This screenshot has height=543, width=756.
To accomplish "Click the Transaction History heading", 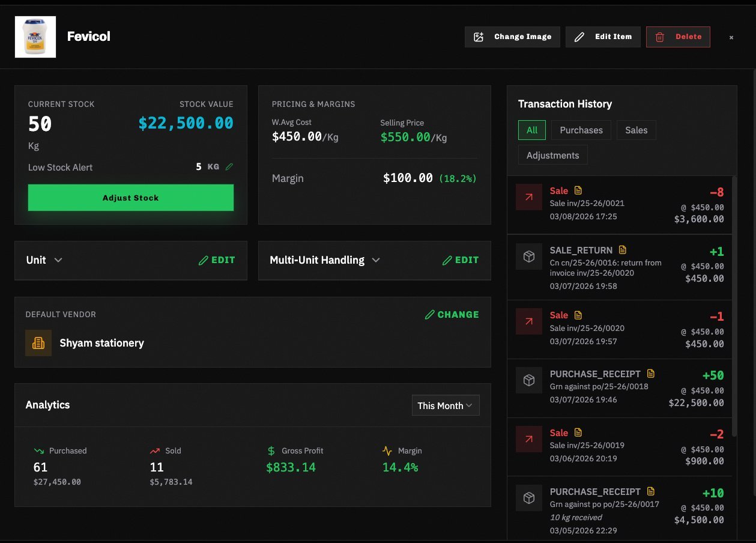I will click(565, 104).
